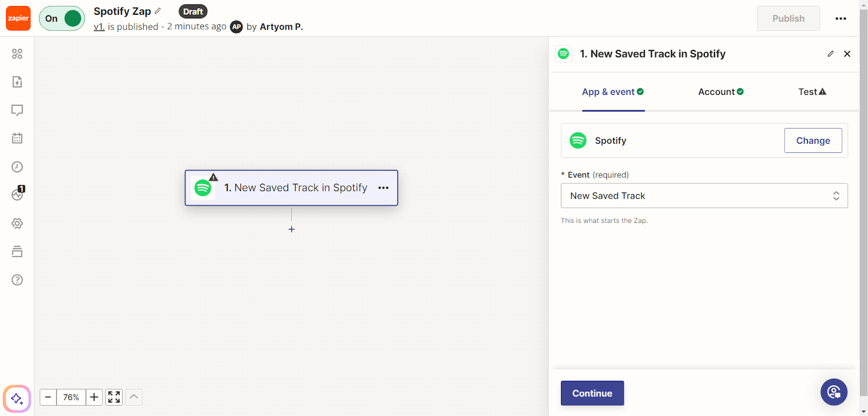
Task: Open the status icon with badge 1
Action: pyautogui.click(x=18, y=194)
